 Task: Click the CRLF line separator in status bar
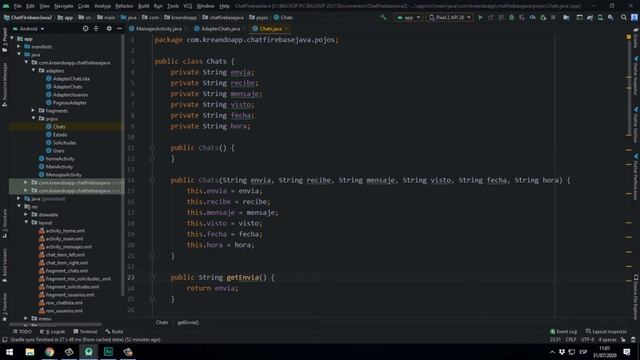click(x=571, y=340)
